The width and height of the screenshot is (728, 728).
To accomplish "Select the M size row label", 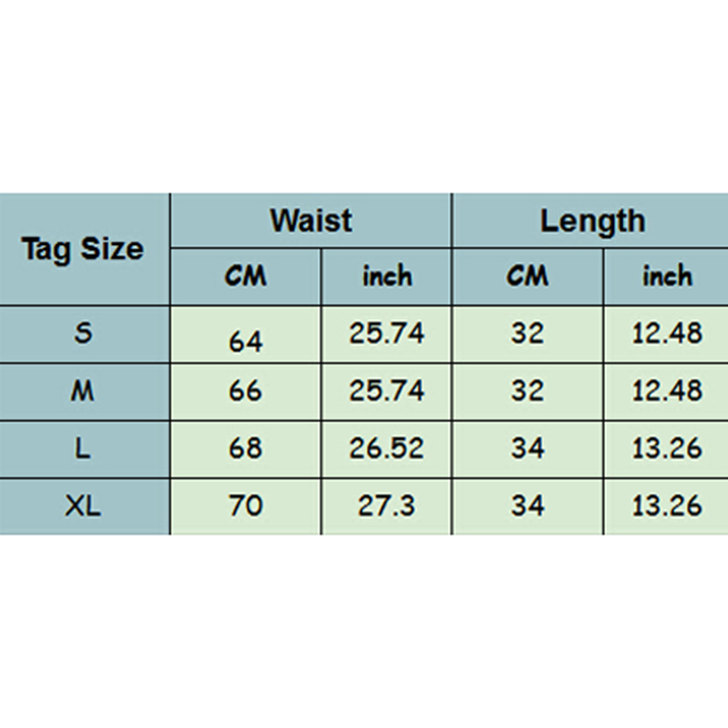I will click(x=84, y=391).
